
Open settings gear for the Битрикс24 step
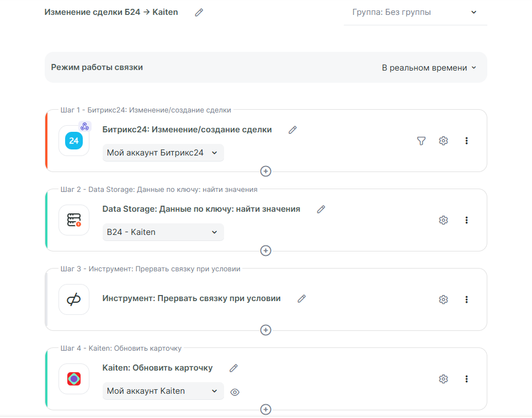tap(443, 141)
